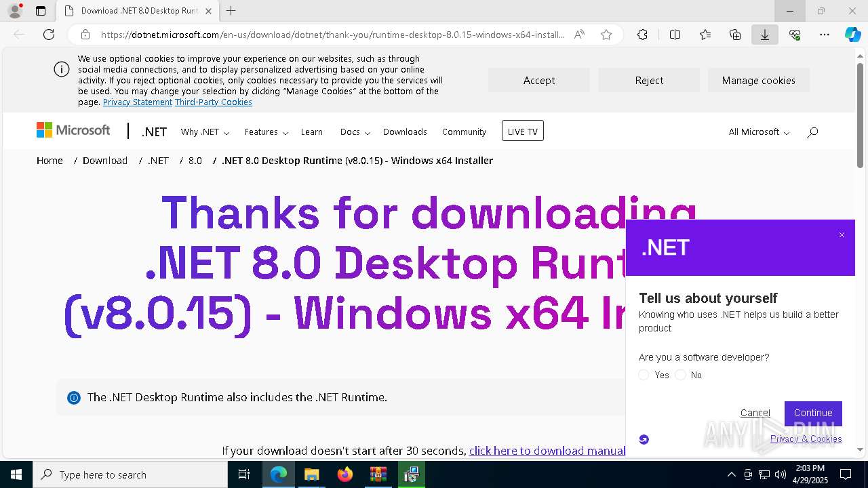The width and height of the screenshot is (868, 488).
Task: Open the Edge profile icon
Action: coord(14,11)
